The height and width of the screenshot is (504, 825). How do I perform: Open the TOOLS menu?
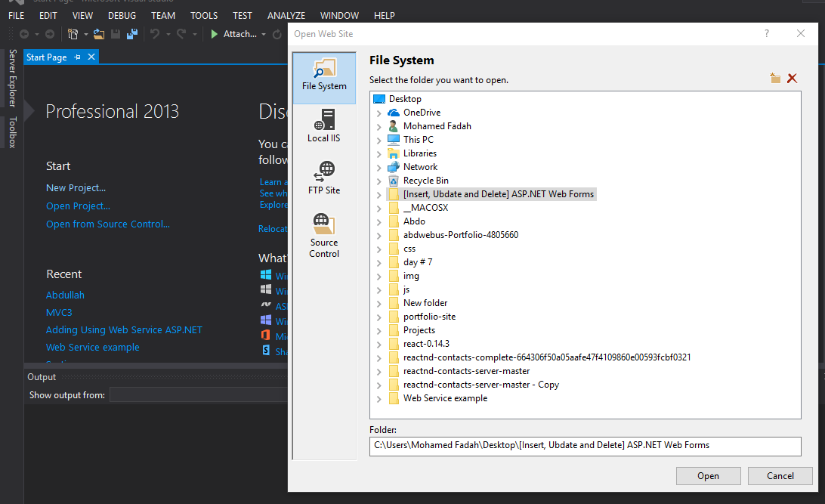204,16
